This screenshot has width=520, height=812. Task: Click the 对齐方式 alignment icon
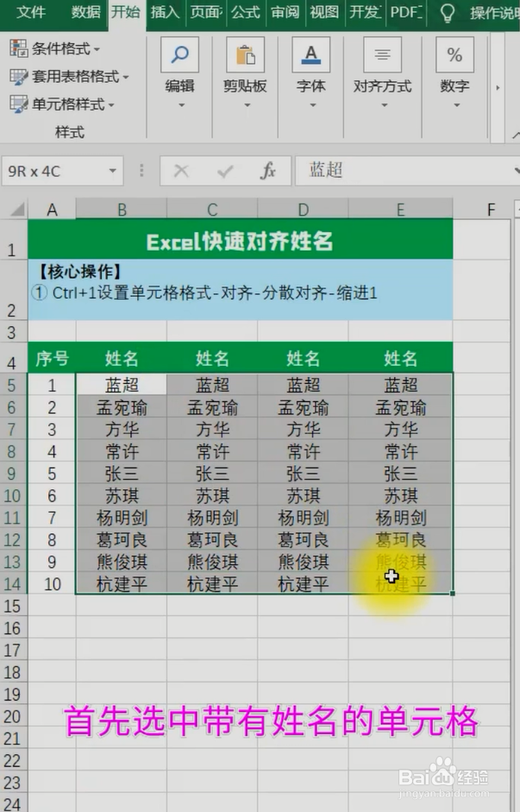pos(382,54)
